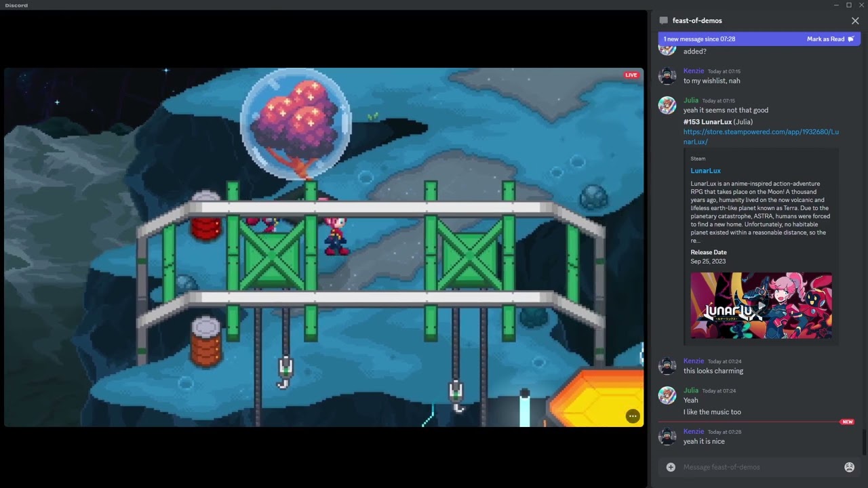
Task: Click Julia's avatar next to 'Yeah'
Action: tap(667, 396)
